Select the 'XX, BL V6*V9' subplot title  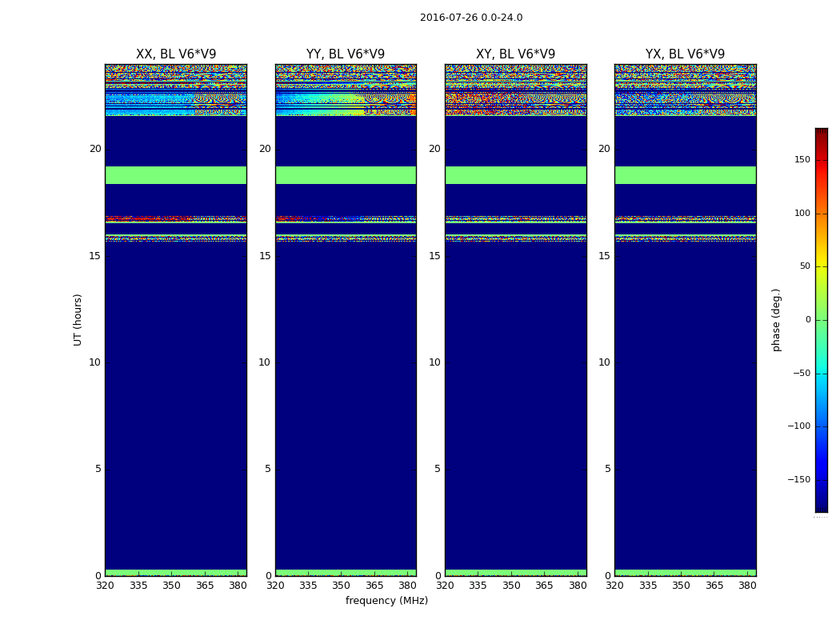176,54
